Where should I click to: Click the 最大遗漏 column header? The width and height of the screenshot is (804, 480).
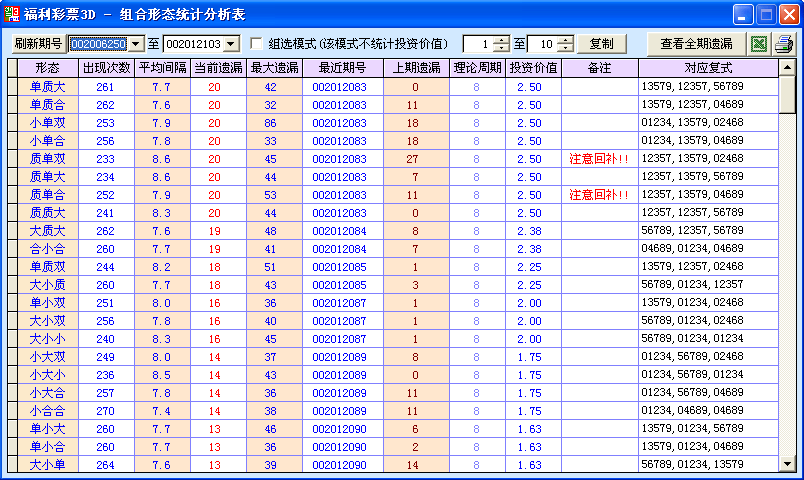click(270, 68)
